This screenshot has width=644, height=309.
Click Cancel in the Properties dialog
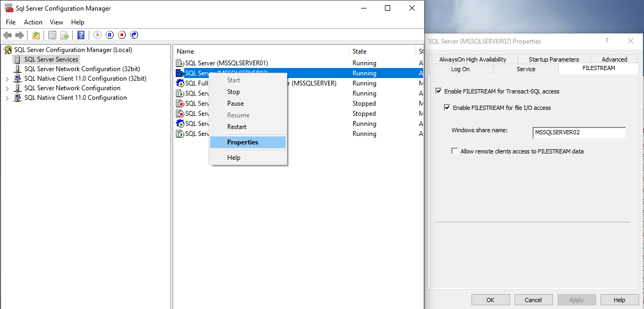(533, 300)
